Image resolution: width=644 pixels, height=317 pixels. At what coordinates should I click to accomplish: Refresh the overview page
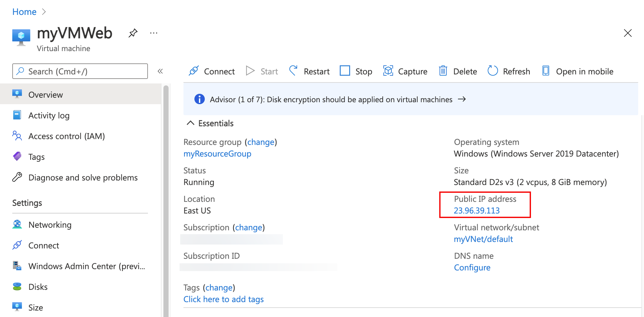[x=509, y=71]
